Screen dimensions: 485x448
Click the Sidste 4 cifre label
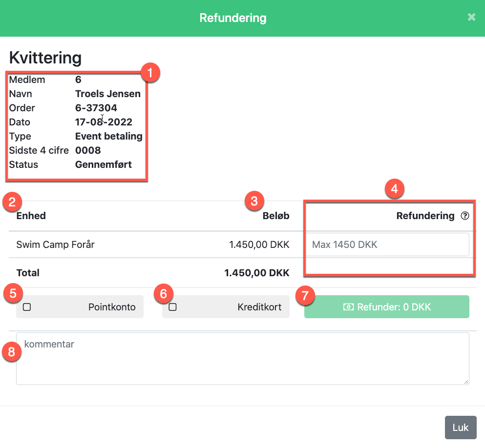(x=39, y=150)
